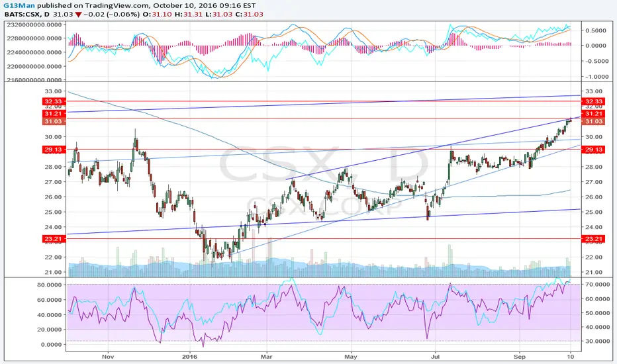
Task: Click the 30.00 label on left price axis
Action: [x=53, y=137]
